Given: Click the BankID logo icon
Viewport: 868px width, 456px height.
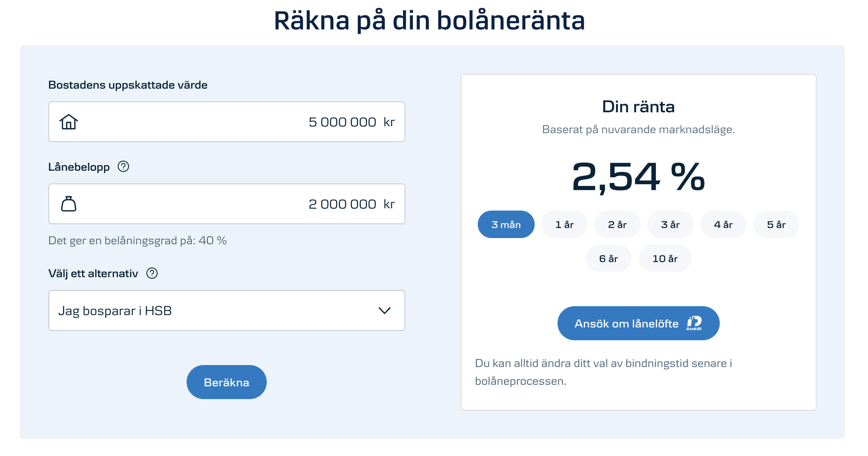Looking at the screenshot, I should (x=694, y=323).
